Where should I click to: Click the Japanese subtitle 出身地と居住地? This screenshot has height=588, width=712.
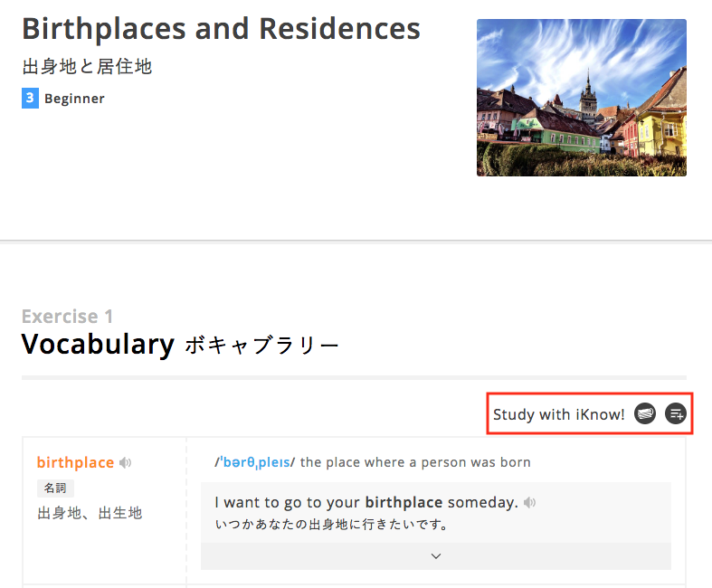[87, 66]
